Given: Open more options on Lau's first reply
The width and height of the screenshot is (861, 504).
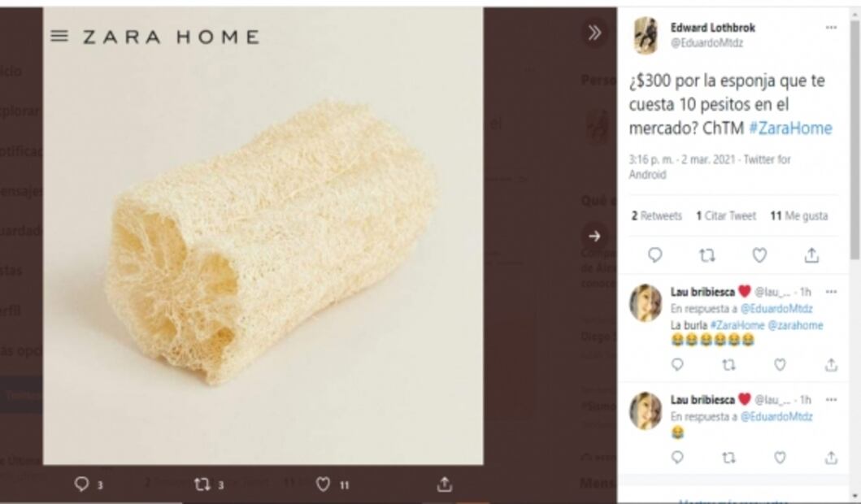Looking at the screenshot, I should click(831, 292).
